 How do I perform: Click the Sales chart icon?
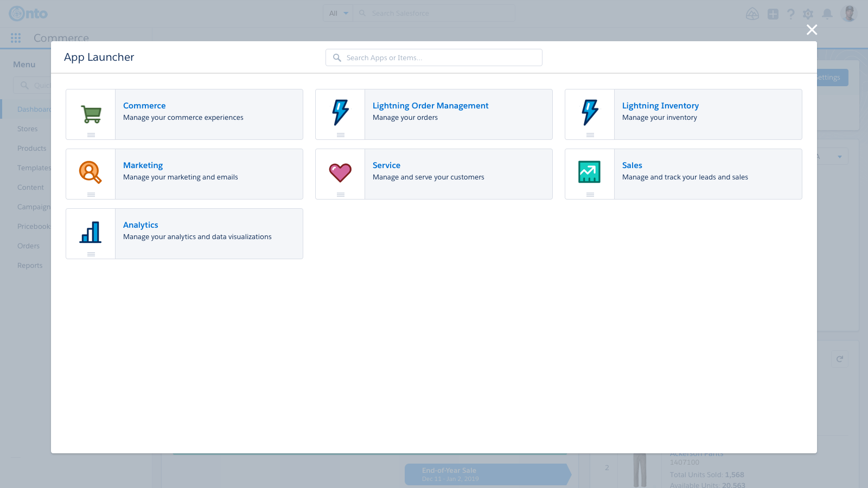coord(589,172)
